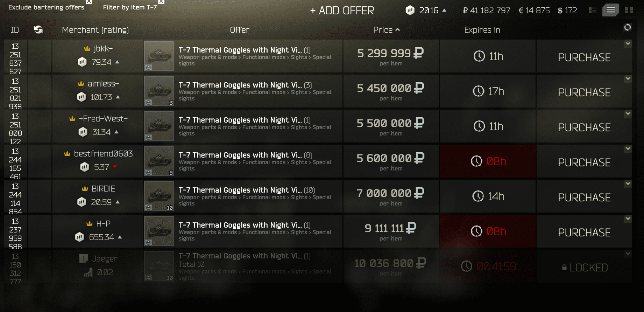Switch to the grid tile view

(x=629, y=11)
